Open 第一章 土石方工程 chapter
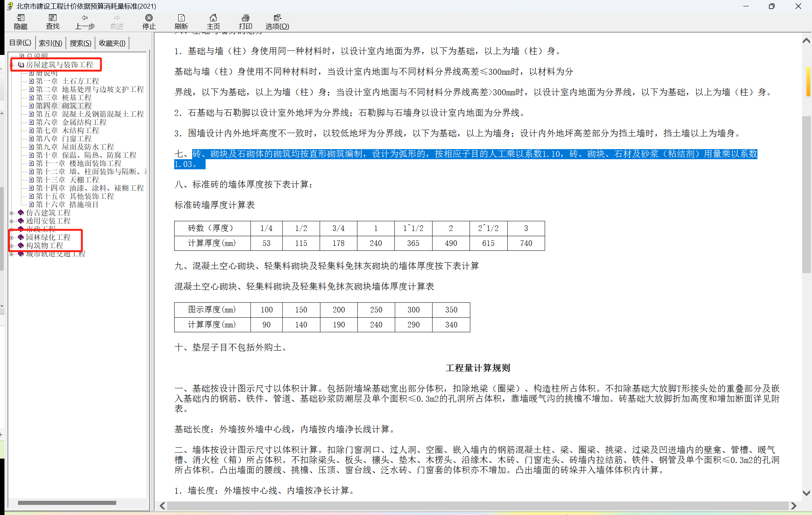This screenshot has height=515, width=812. click(67, 81)
